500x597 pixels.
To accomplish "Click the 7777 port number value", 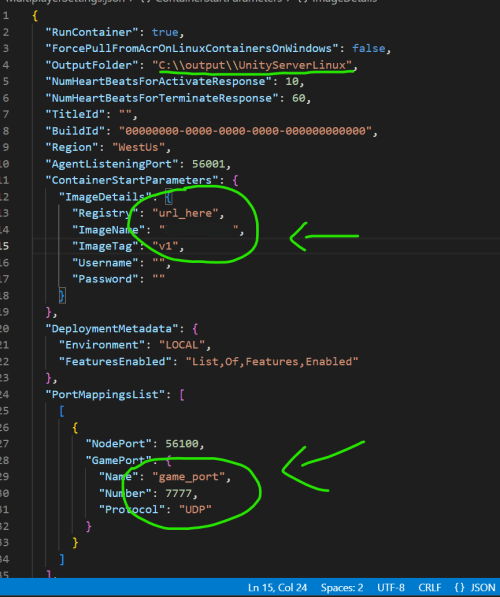I will [179, 493].
